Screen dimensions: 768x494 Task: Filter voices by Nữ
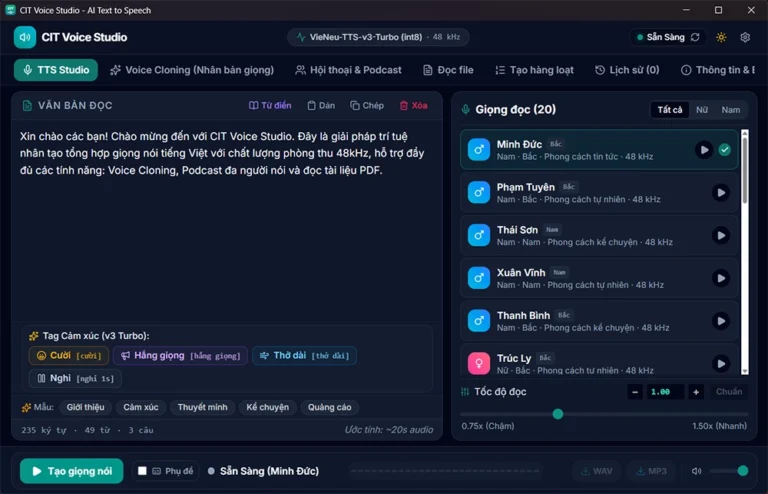[x=702, y=110]
